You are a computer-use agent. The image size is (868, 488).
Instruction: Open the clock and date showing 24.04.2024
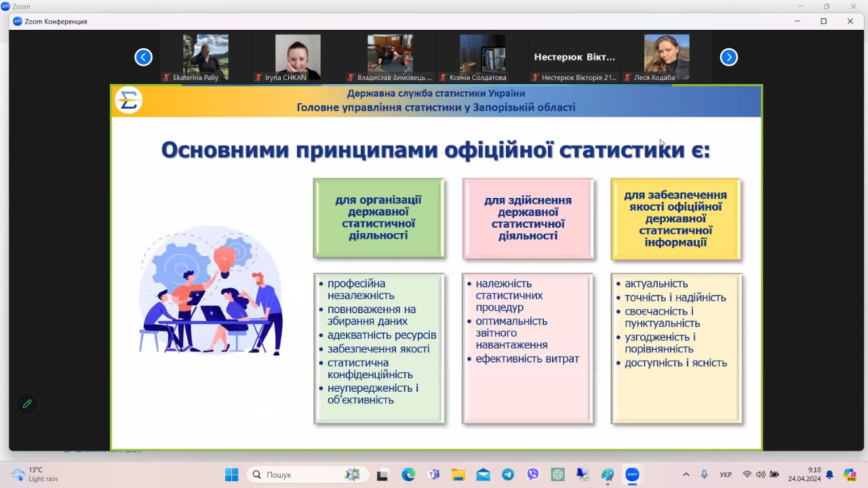click(804, 474)
